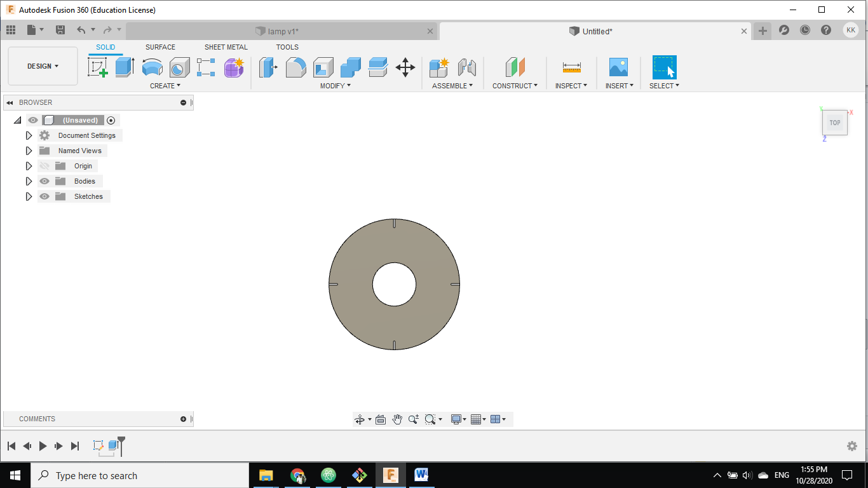The width and height of the screenshot is (868, 488).
Task: Hide the Bodies folder
Action: point(44,181)
